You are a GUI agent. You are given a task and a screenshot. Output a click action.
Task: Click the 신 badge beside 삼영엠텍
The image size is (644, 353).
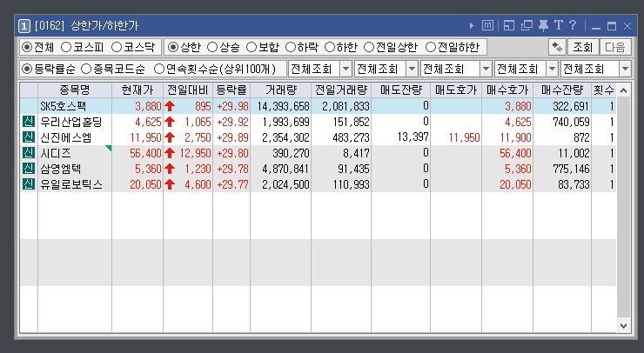coord(29,169)
